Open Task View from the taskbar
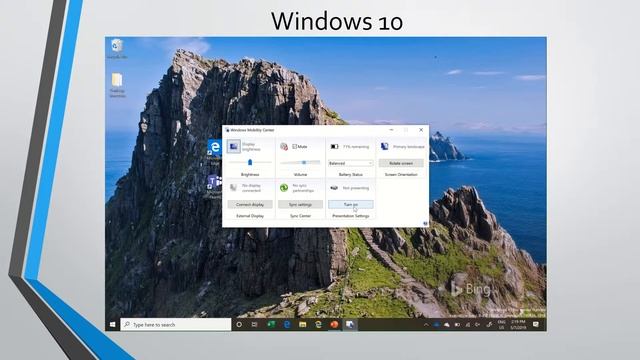640x360 pixels. (254, 324)
